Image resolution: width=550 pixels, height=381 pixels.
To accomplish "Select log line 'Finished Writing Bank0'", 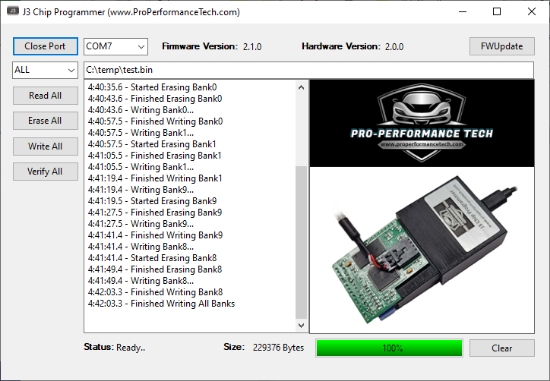I will (x=155, y=121).
